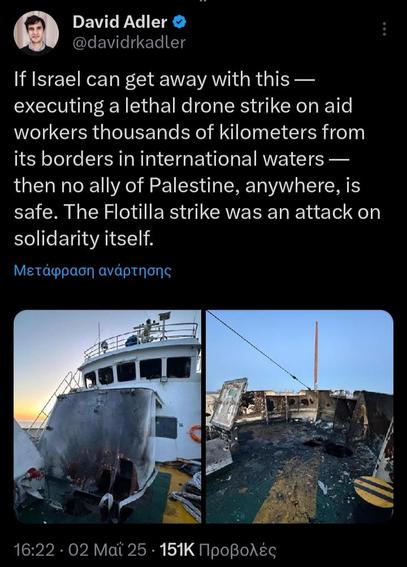Click the 16:22 · 02 Μαΐ 25 timestamp
The image size is (407, 567).
[80, 550]
